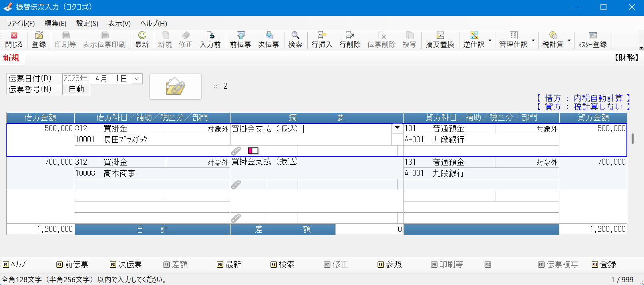Click the 印刷等 print toolbar icon
Screen dimensions: 644x285
(x=66, y=40)
